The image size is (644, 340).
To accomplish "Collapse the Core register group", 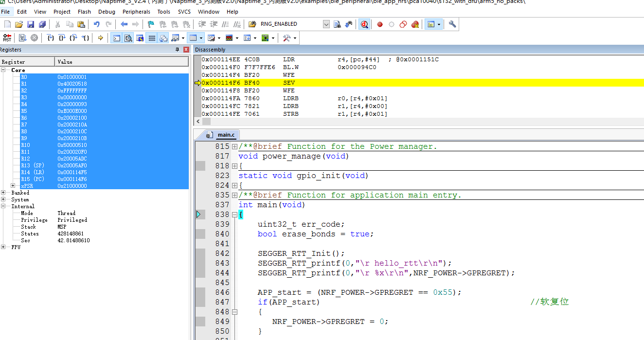I will pos(3,70).
